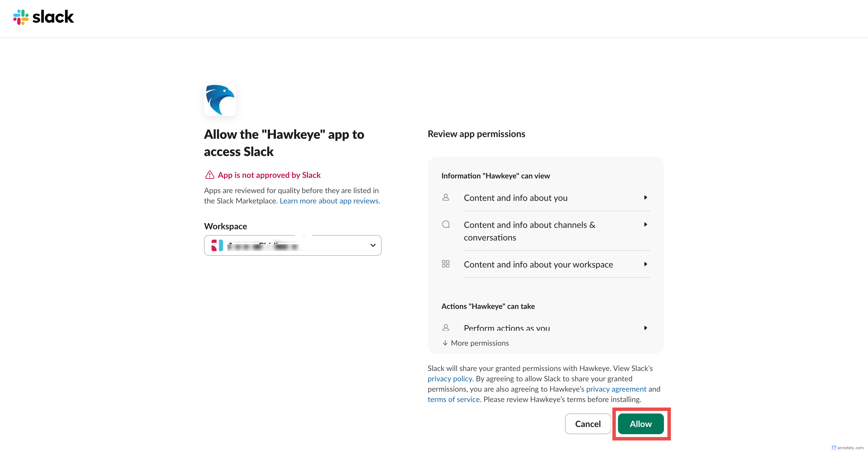
Task: Click the person icon beside 'Perform actions as you'
Action: 445,327
